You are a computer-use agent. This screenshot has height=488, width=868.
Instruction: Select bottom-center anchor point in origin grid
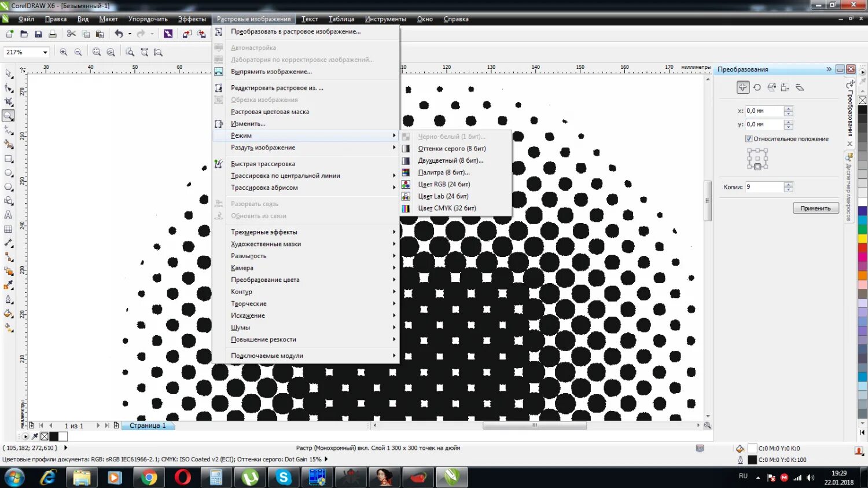(757, 167)
